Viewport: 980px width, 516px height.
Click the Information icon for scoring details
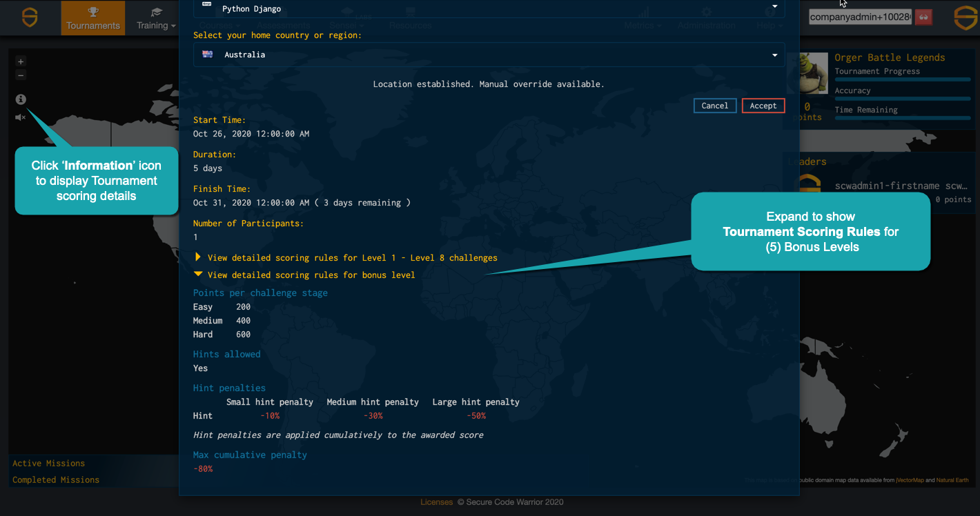[21, 99]
